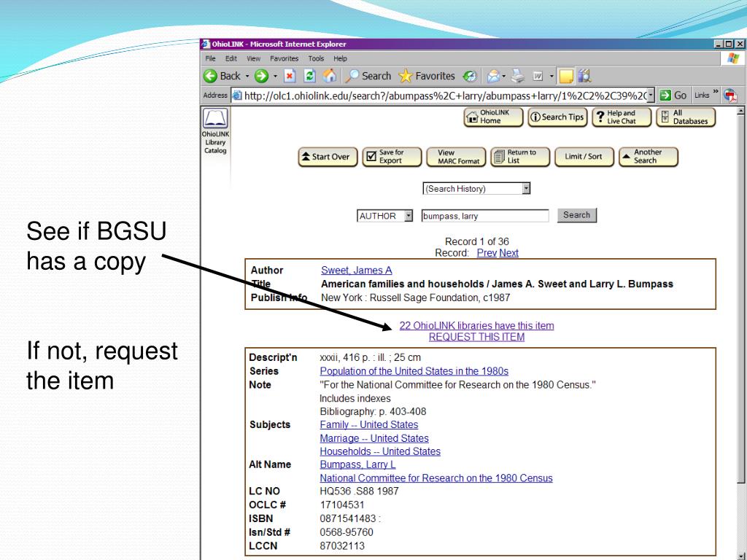Follow the author link Sweet, James A
The image size is (747, 560).
[x=356, y=271]
